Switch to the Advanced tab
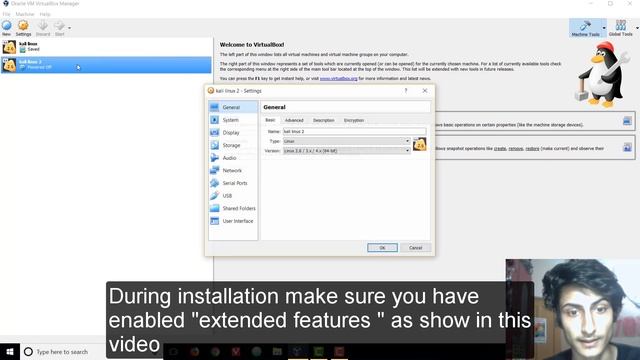Image resolution: width=640 pixels, height=360 pixels. coord(294,120)
